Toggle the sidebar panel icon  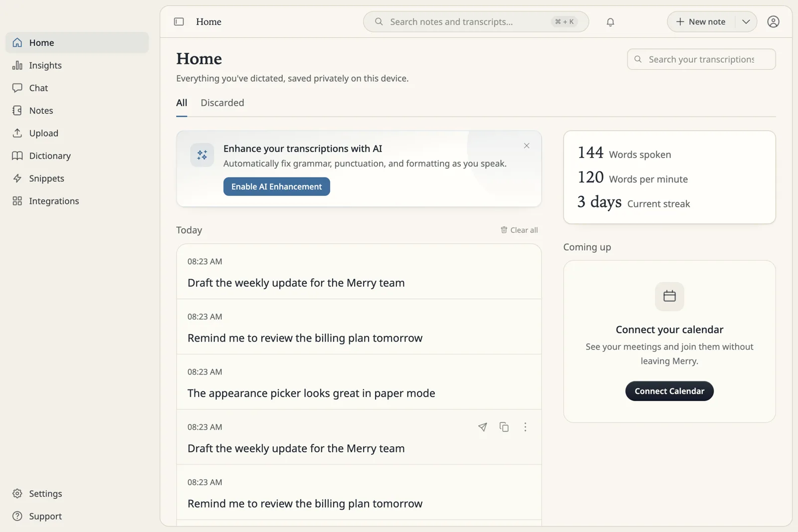(x=179, y=21)
